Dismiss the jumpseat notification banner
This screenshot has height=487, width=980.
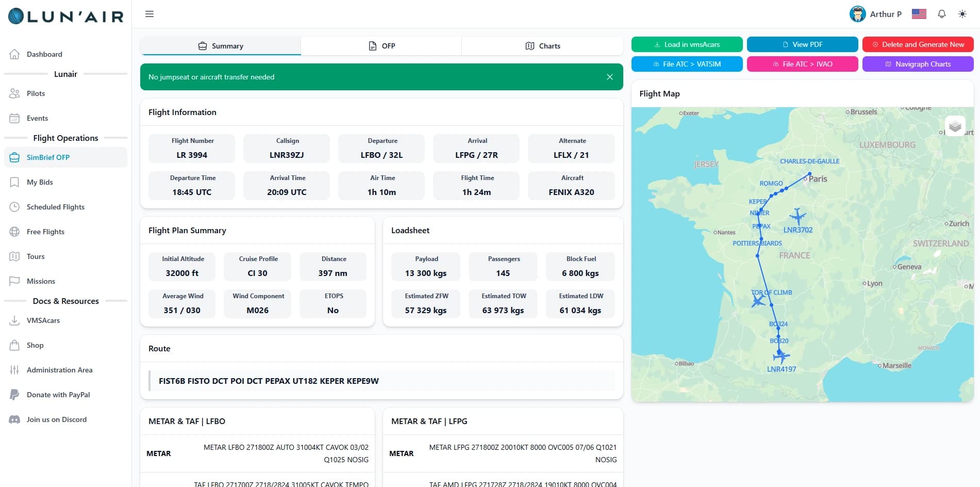[609, 76]
